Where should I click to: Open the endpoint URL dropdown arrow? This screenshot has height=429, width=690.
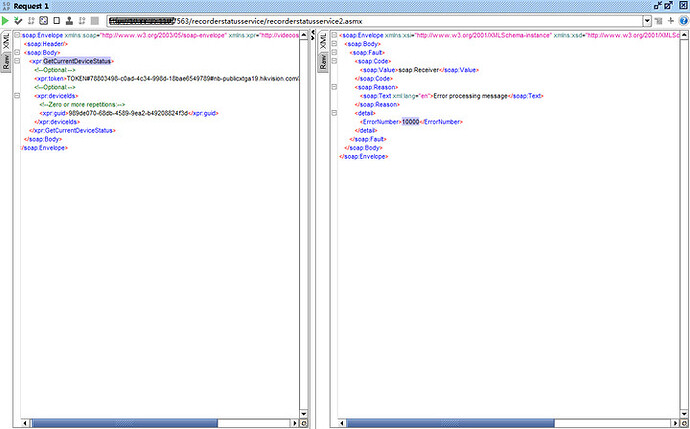[x=646, y=20]
